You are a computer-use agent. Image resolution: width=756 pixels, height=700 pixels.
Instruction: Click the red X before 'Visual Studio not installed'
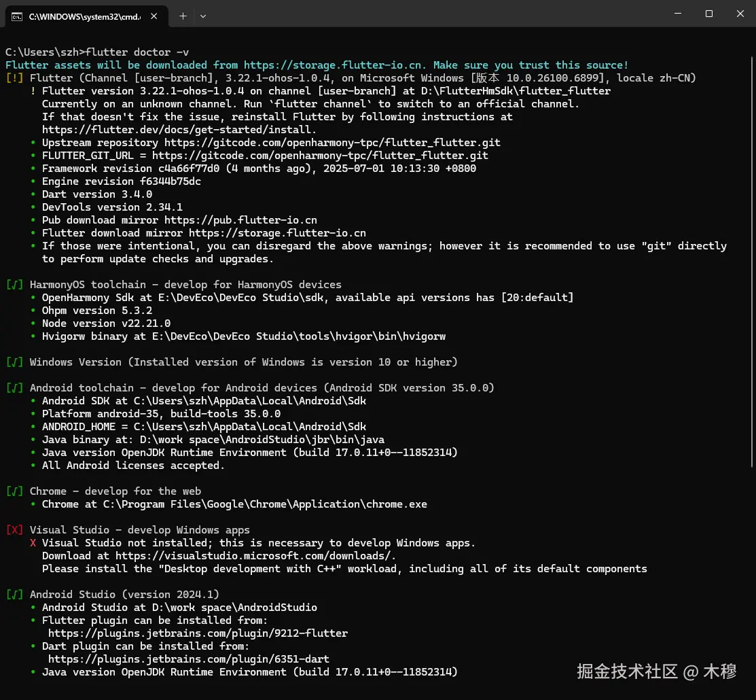click(33, 543)
